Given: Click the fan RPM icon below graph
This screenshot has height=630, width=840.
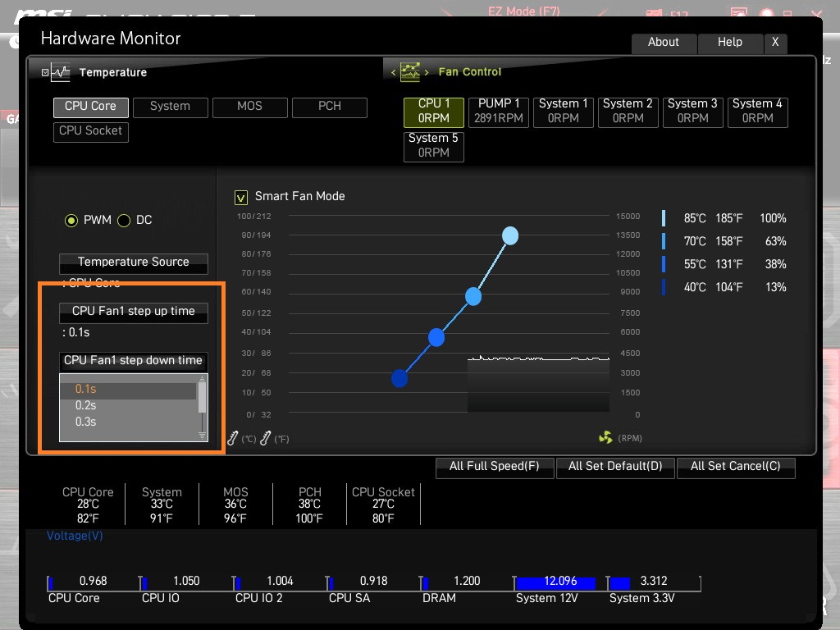Looking at the screenshot, I should 605,438.
